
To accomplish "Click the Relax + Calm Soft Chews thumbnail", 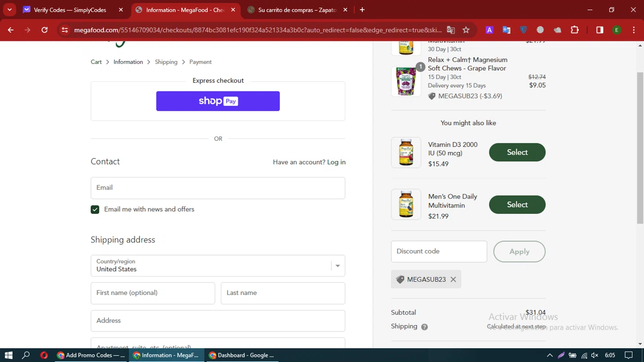I will point(406,81).
